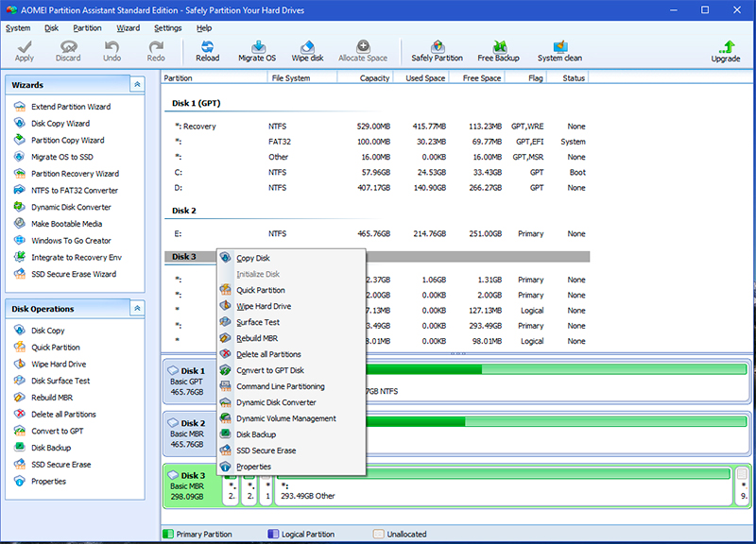Choose Rebuild MBR in the context menu
Viewport: 756px width, 544px height.
(291, 338)
